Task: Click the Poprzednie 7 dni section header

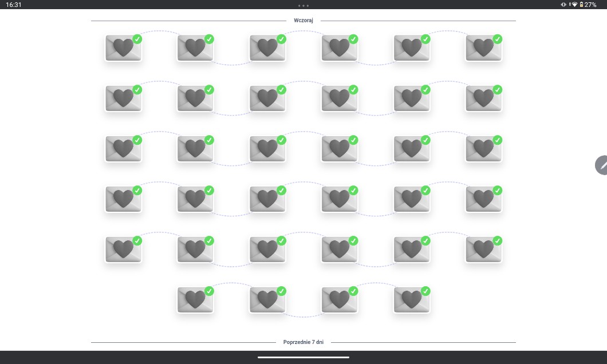Action: pos(303,342)
